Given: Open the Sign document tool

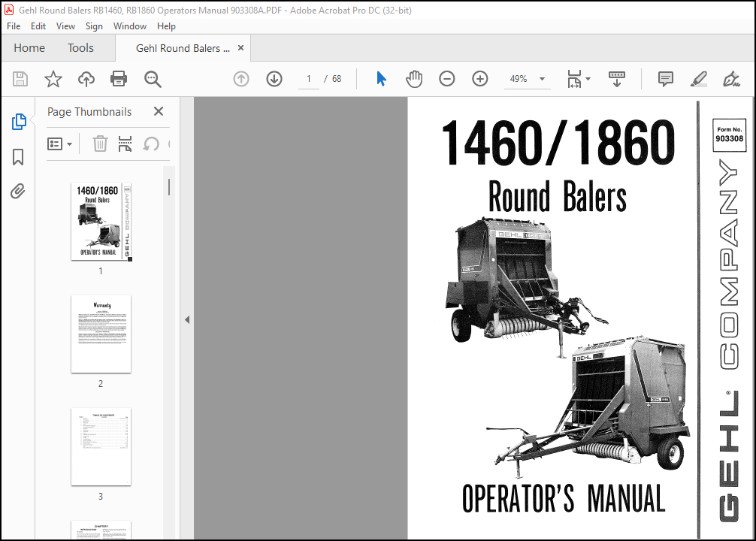Looking at the screenshot, I should (x=731, y=79).
